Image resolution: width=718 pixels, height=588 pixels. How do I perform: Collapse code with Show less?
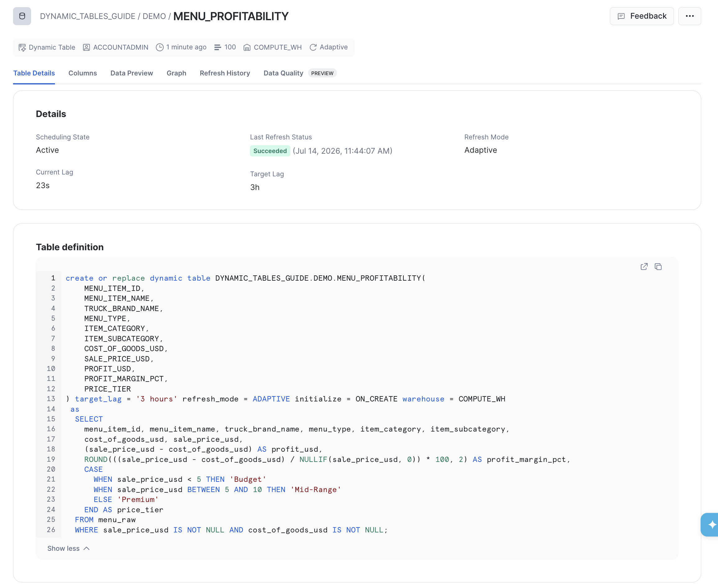(x=69, y=548)
